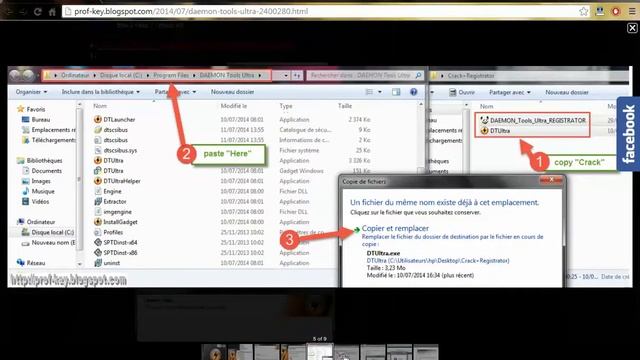Open Favoris in the navigation pane
Viewport: 640px width, 360px height.
click(31, 109)
